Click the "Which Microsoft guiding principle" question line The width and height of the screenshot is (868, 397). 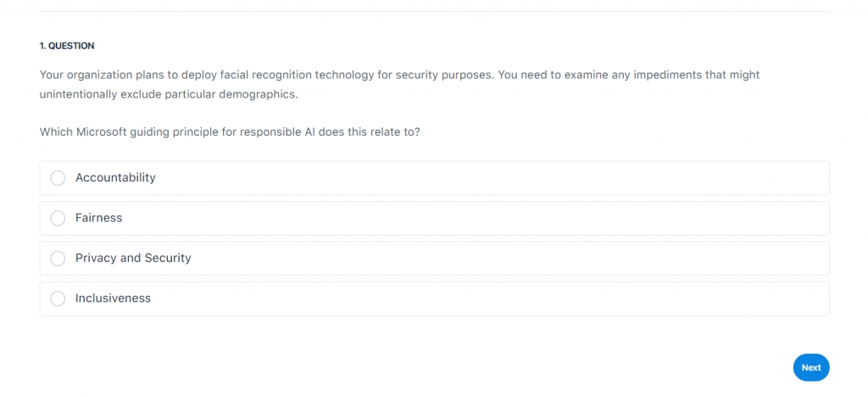(229, 132)
